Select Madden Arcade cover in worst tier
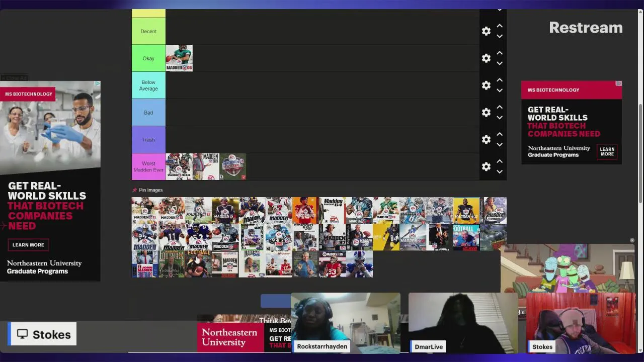 (x=179, y=166)
